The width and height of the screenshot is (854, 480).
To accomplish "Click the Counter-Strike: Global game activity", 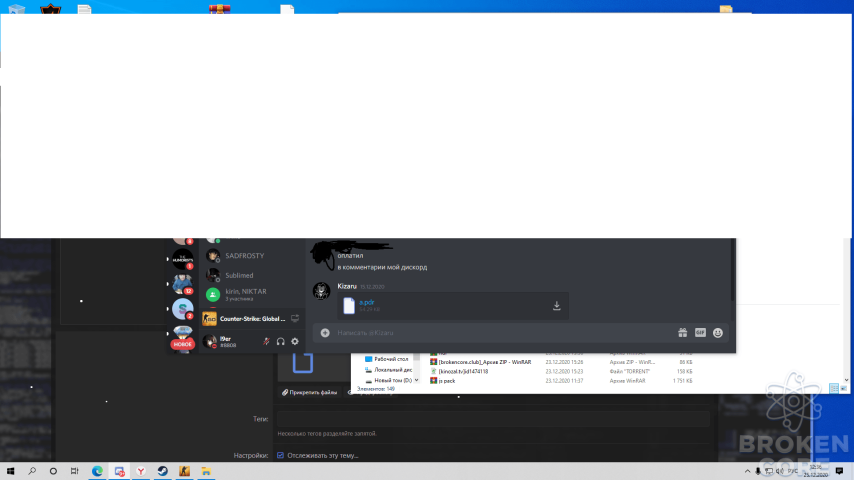I will (x=252, y=319).
